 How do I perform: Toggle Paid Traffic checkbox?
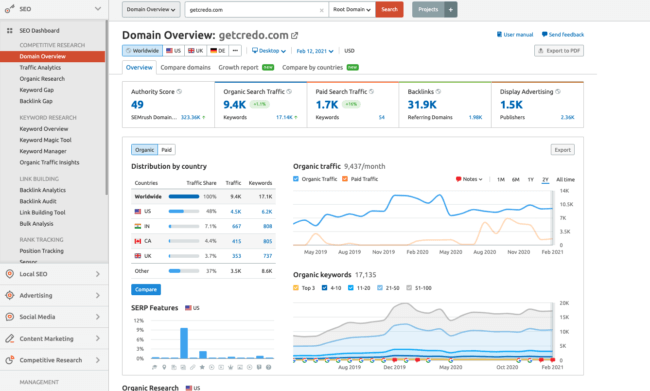(345, 179)
